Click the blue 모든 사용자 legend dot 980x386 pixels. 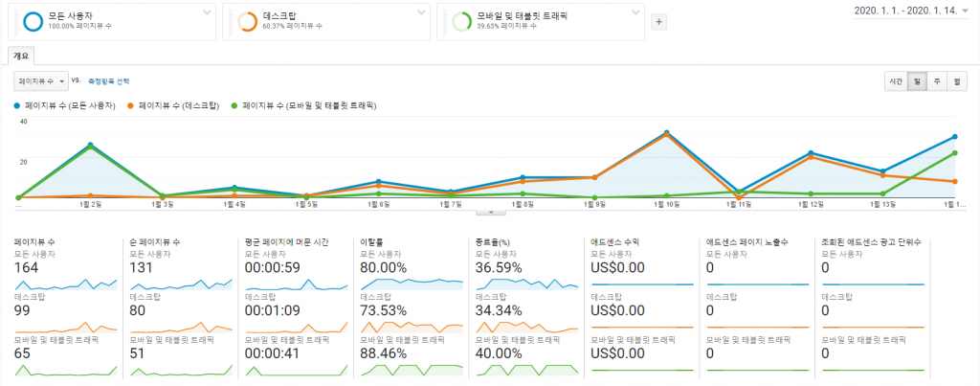click(17, 104)
